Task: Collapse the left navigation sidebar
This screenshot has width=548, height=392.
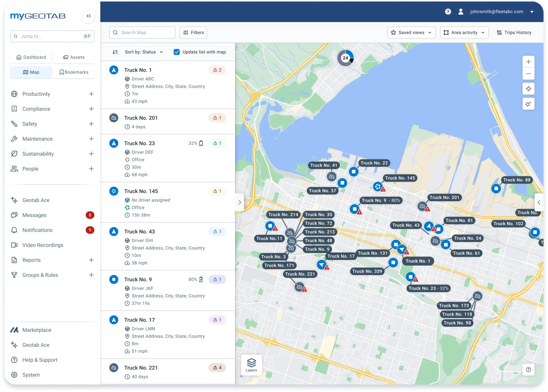Action: tap(88, 16)
